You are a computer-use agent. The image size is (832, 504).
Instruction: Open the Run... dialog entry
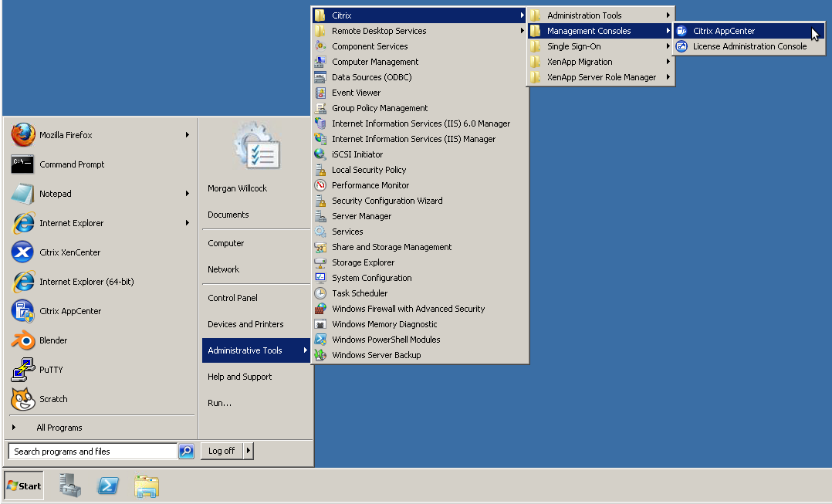point(220,403)
